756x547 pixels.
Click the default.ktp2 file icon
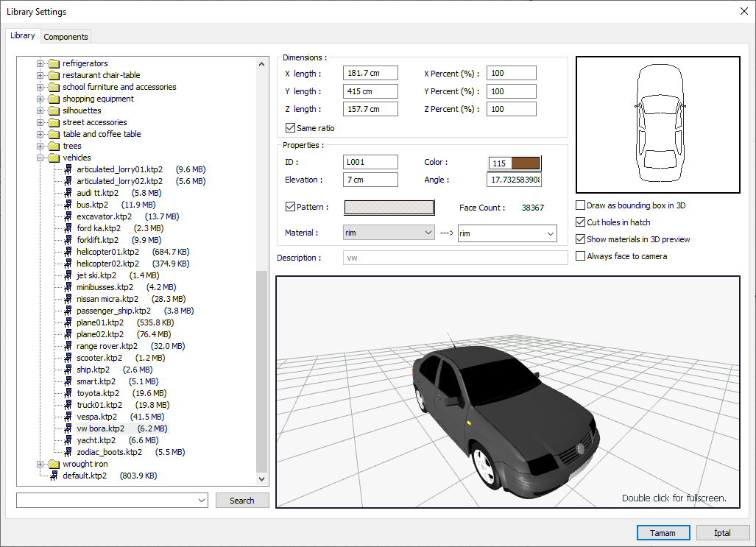coord(54,476)
